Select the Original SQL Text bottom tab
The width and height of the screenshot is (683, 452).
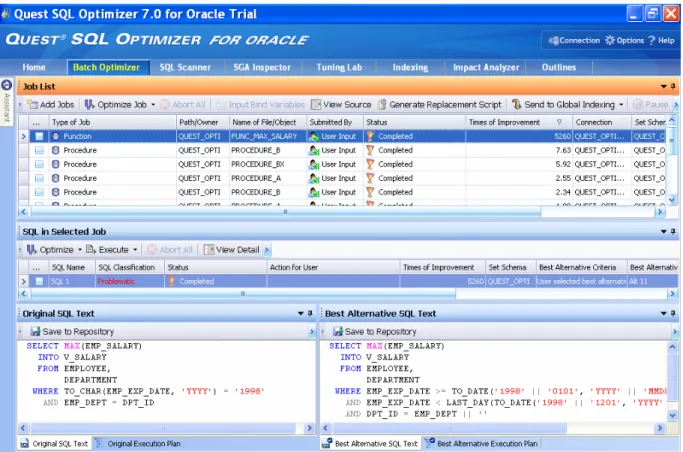[x=54, y=444]
